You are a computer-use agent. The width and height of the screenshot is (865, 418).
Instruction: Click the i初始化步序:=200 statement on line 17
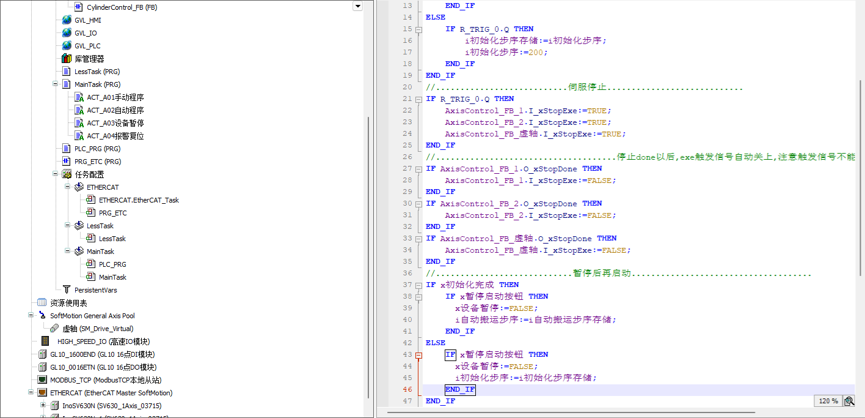pos(506,52)
